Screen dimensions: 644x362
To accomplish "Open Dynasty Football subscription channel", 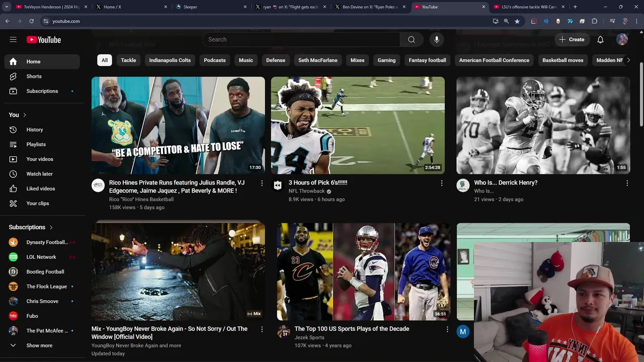I will point(42,242).
